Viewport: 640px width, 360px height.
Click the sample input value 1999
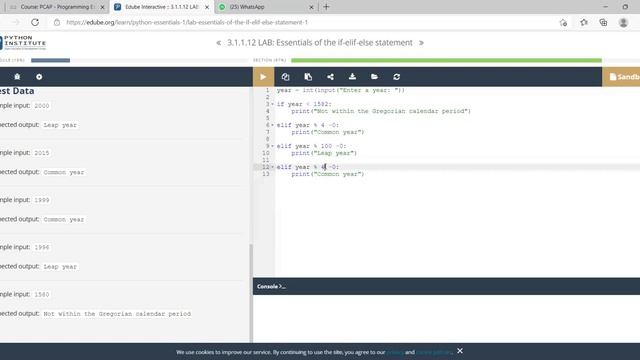tap(42, 200)
